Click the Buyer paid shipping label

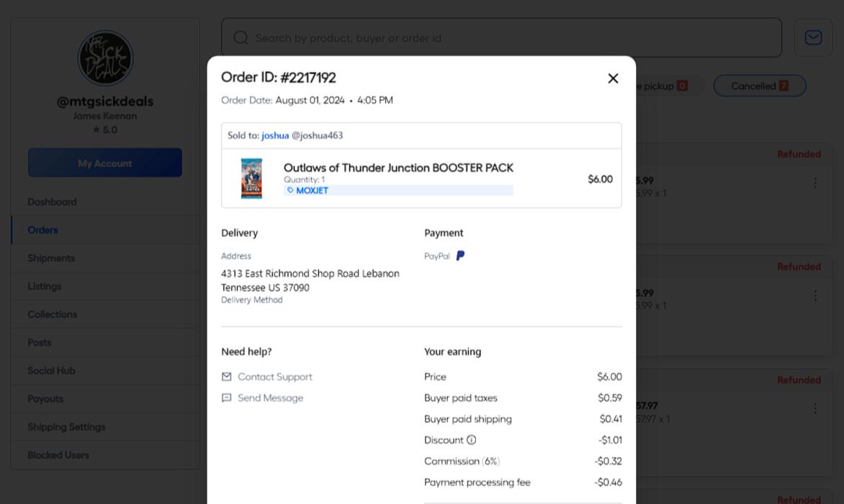click(468, 419)
